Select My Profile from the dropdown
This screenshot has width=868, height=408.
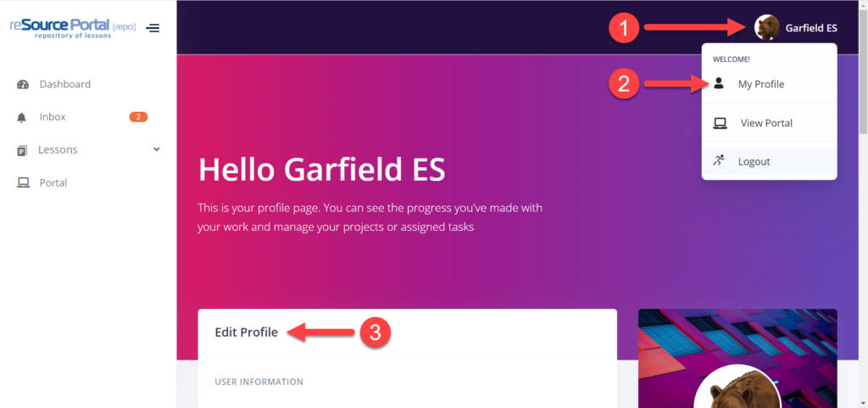(x=760, y=84)
